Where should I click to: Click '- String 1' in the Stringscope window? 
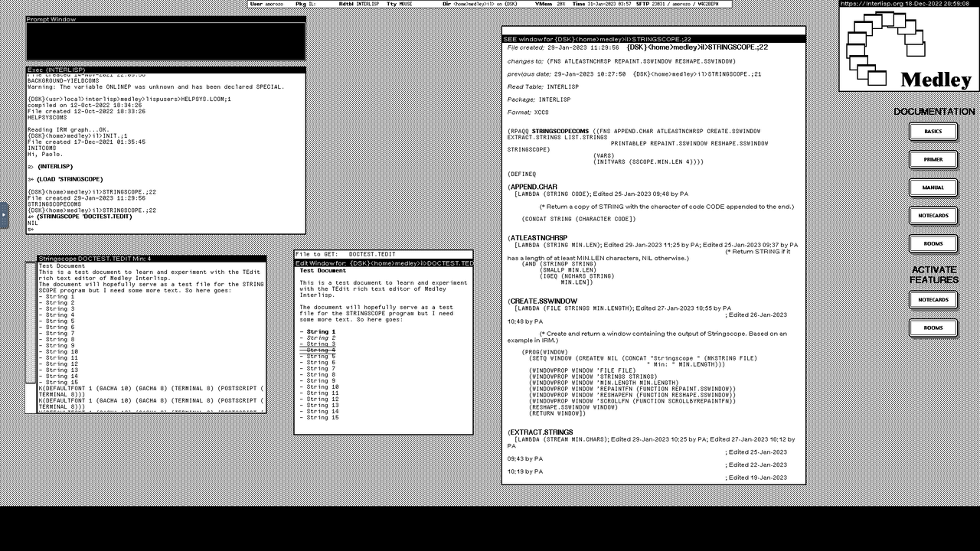coord(57,297)
